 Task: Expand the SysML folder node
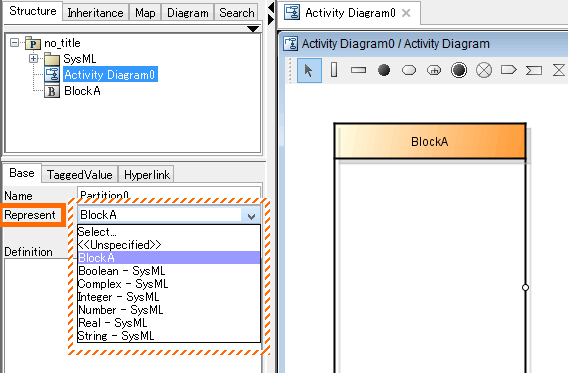point(33,58)
